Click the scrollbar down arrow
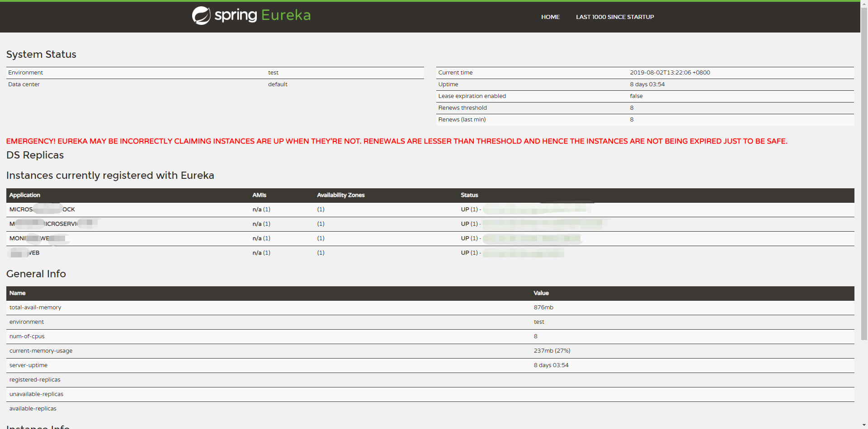Viewport: 868px width, 429px height. point(864,426)
